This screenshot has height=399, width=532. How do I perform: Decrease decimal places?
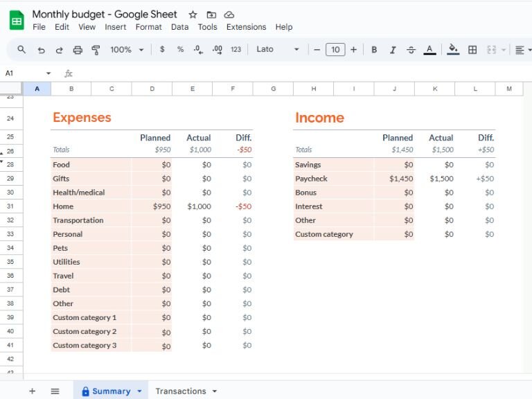point(198,50)
